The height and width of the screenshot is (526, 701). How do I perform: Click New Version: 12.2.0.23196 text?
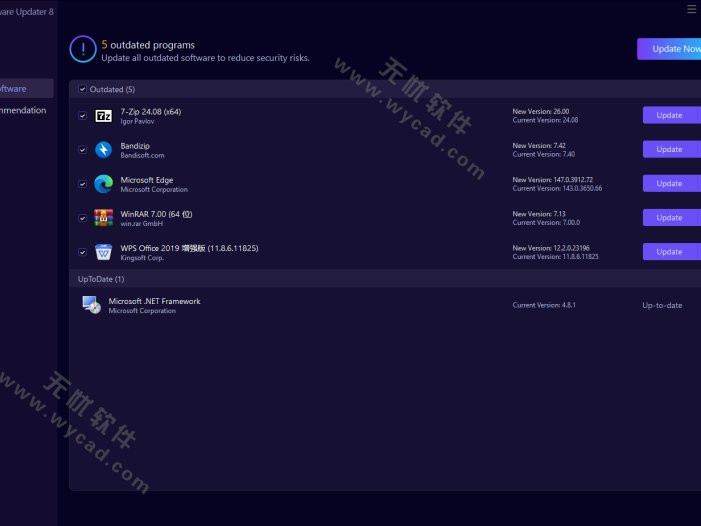click(551, 248)
